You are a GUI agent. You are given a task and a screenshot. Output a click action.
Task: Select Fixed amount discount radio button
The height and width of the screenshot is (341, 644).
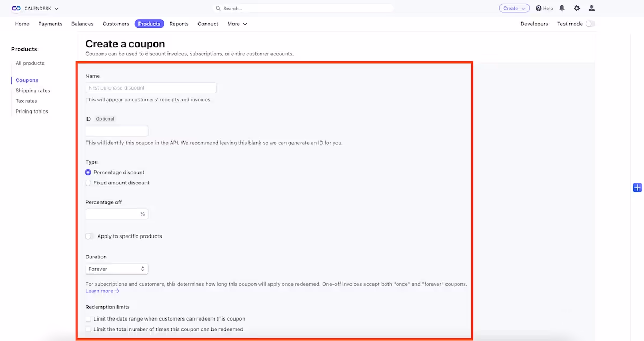(89, 183)
